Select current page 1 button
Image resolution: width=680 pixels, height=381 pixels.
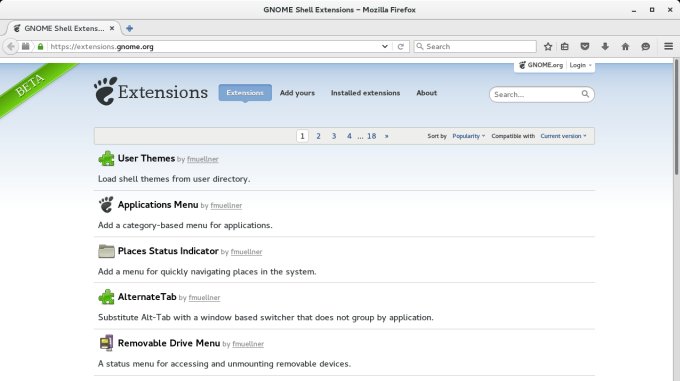tap(302, 136)
